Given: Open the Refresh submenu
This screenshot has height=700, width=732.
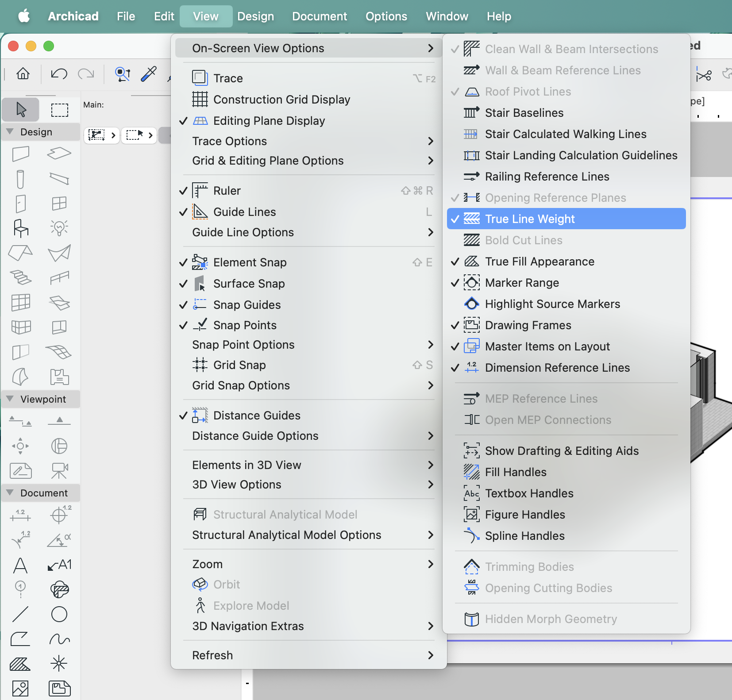Looking at the screenshot, I should (308, 655).
